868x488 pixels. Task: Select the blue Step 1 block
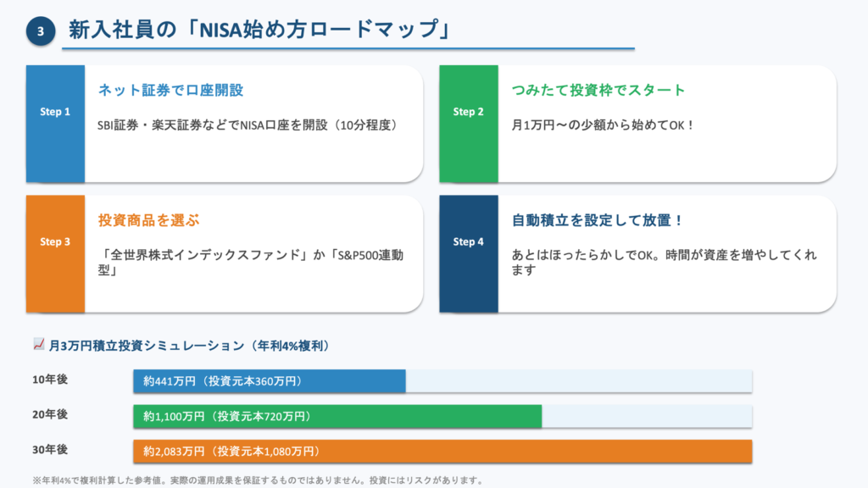[x=55, y=124]
